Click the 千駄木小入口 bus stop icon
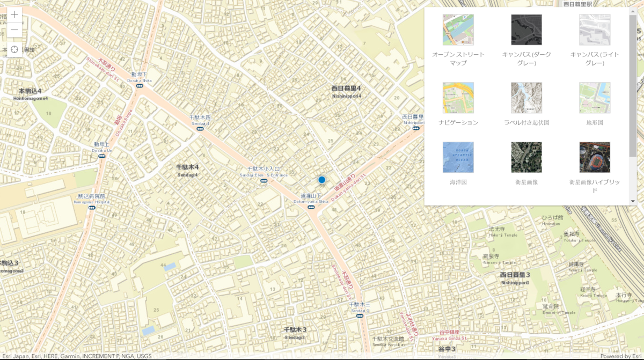Viewport: 644px width, 360px height. (x=264, y=181)
